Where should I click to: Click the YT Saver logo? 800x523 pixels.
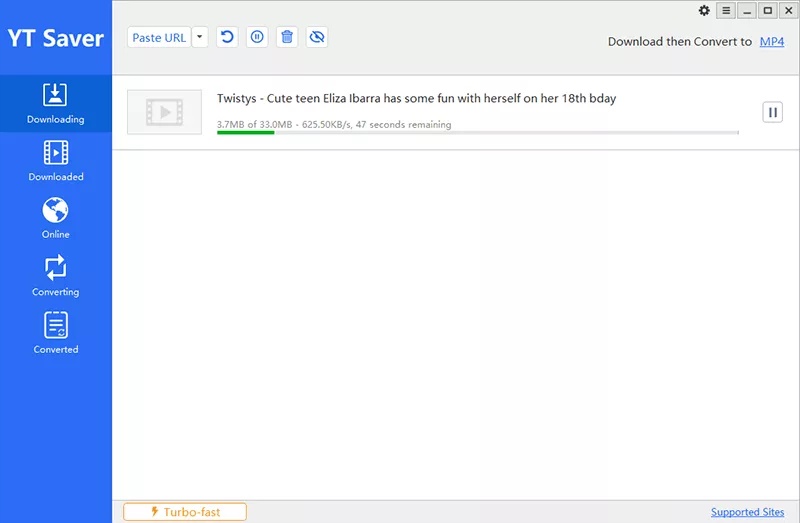56,38
